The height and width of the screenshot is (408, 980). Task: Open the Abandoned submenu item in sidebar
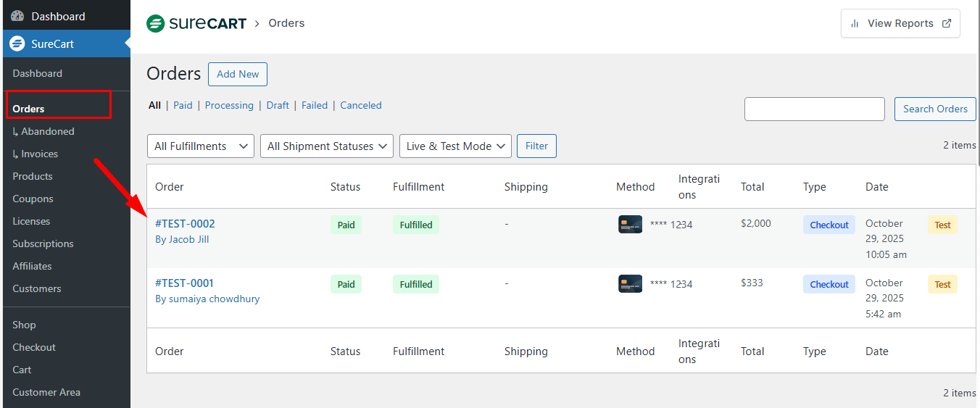tap(47, 131)
